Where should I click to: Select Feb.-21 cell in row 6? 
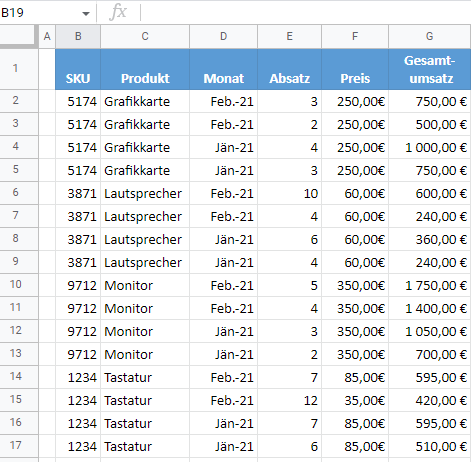pos(224,193)
